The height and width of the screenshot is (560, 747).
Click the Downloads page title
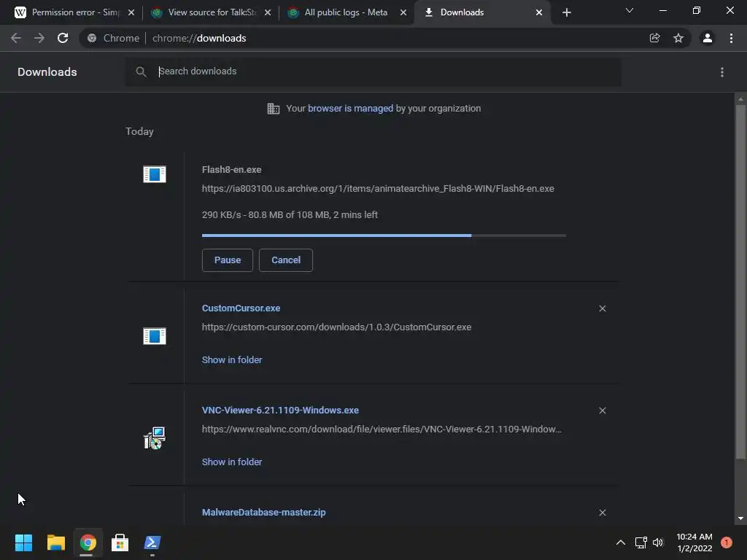click(47, 72)
